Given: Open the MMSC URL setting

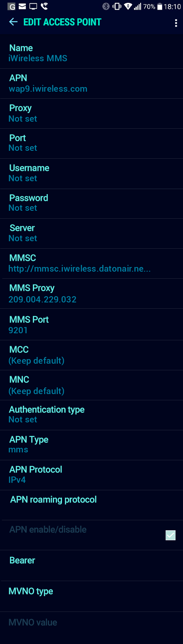Looking at the screenshot, I should coord(91,263).
